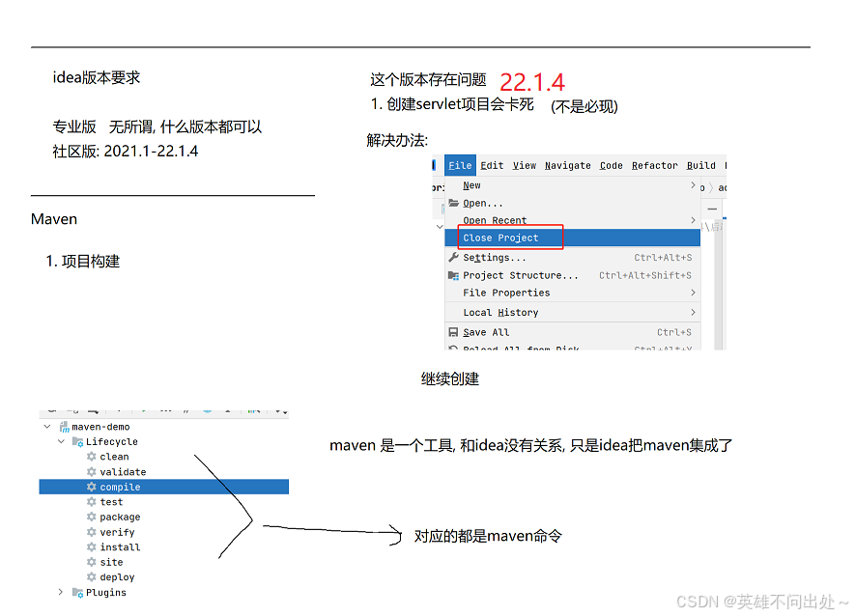Click the gear icon beside package
855x616 pixels.
coord(92,517)
